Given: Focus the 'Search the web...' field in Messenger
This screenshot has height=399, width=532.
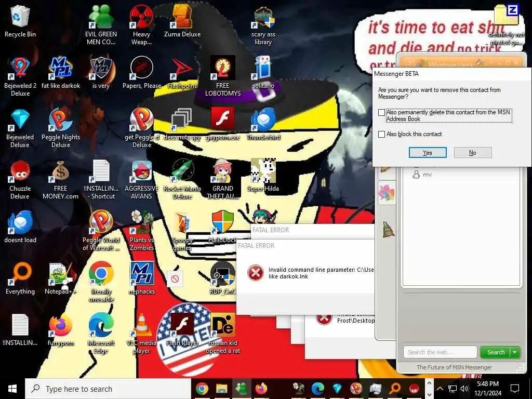Looking at the screenshot, I should click(x=440, y=352).
